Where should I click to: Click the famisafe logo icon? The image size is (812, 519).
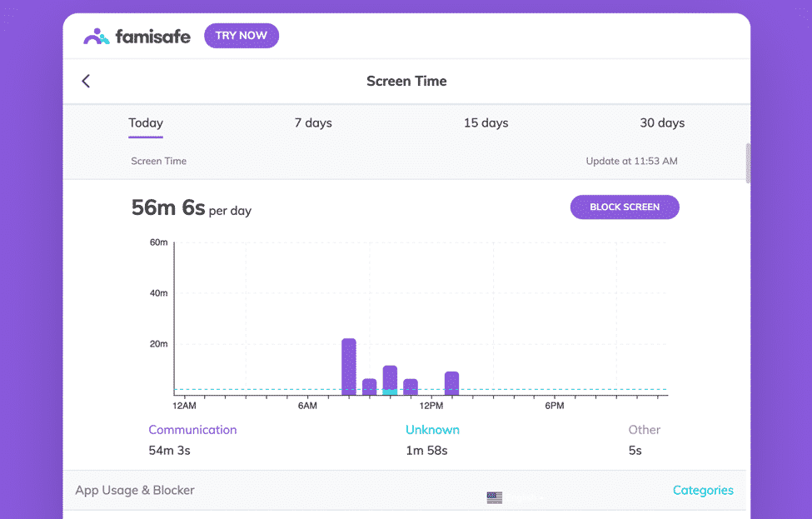point(97,36)
